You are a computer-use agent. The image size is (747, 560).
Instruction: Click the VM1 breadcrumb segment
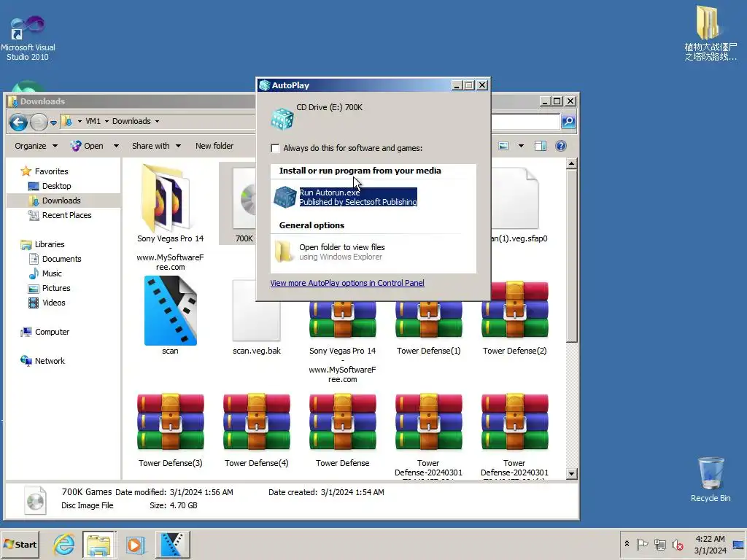93,122
